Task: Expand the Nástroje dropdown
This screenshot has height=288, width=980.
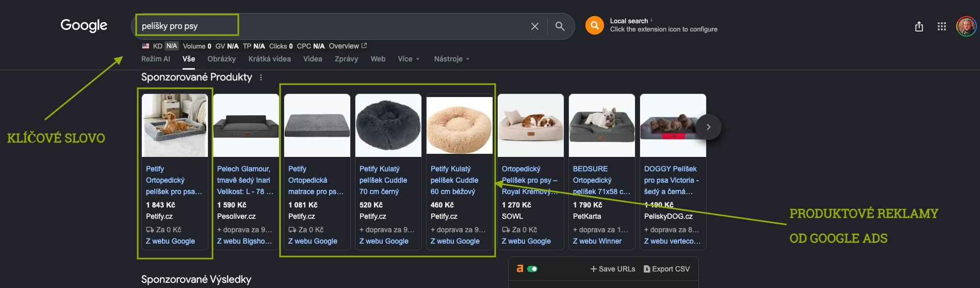Action: click(452, 59)
